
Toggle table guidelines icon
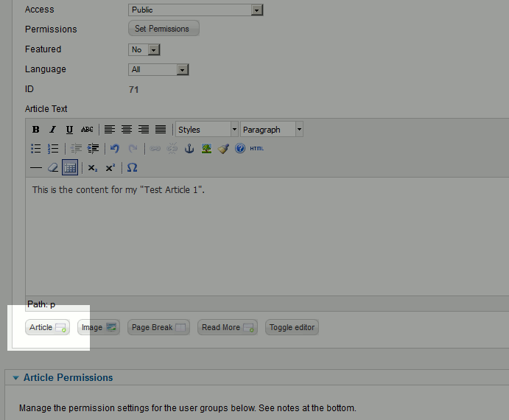pos(70,167)
